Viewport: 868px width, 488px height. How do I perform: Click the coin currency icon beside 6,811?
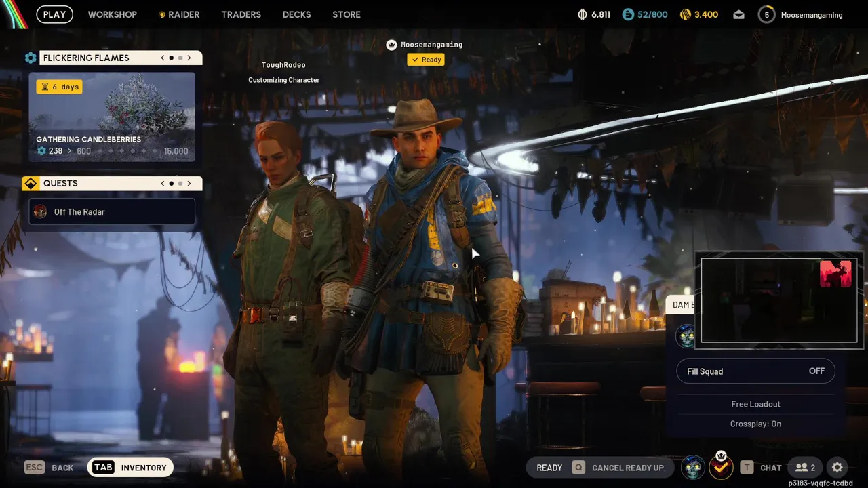[x=582, y=14]
